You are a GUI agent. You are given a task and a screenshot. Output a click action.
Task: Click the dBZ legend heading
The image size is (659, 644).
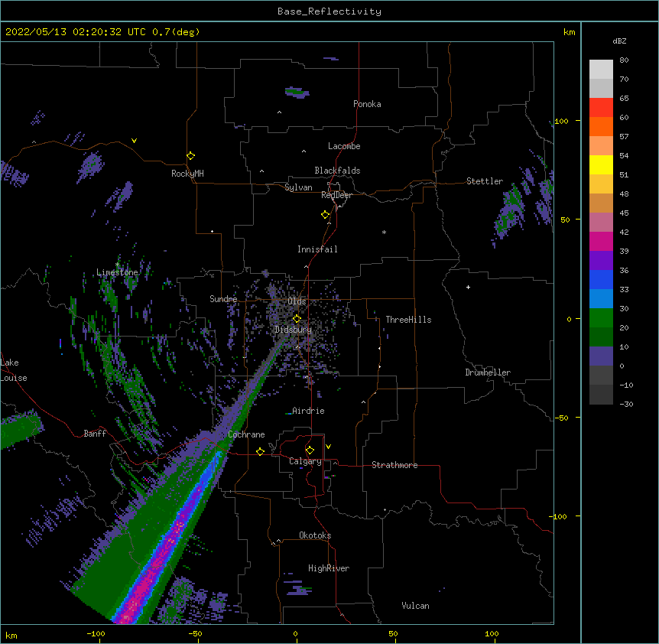619,41
